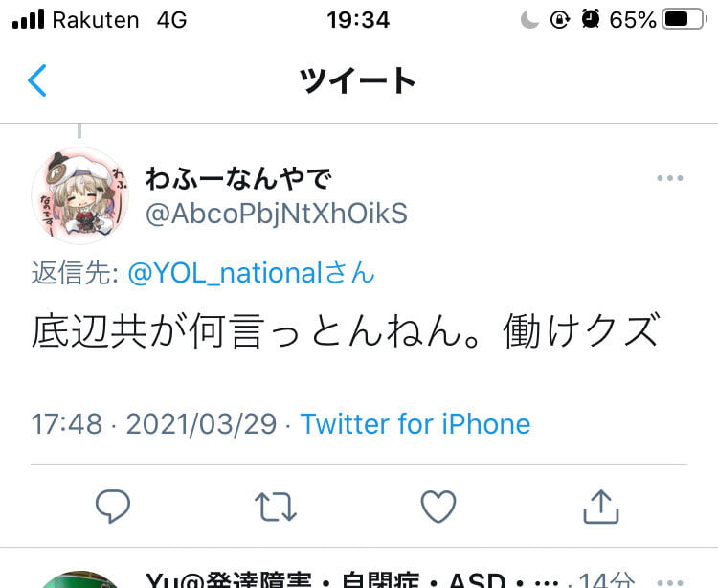The height and width of the screenshot is (588, 718).
Task: Tap the わふーなんやで display name
Action: pyautogui.click(x=238, y=178)
